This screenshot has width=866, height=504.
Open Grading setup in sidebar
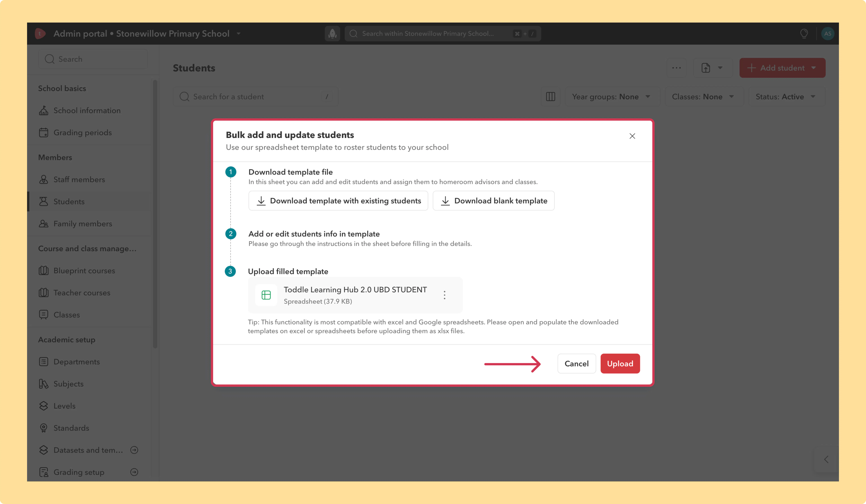79,472
